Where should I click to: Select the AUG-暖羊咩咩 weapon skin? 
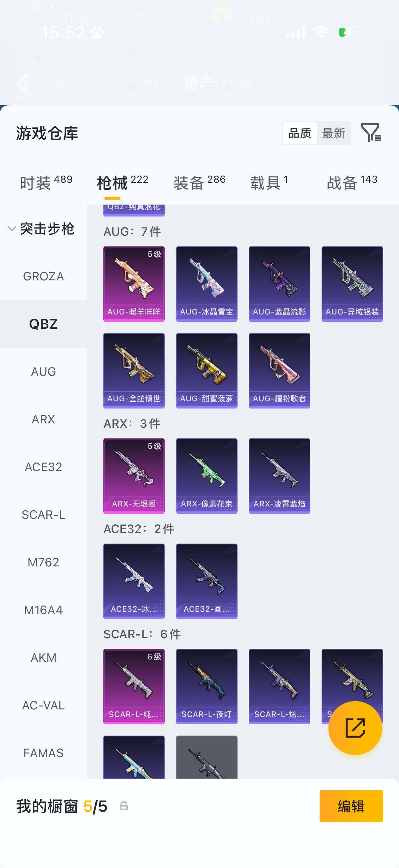(x=134, y=284)
